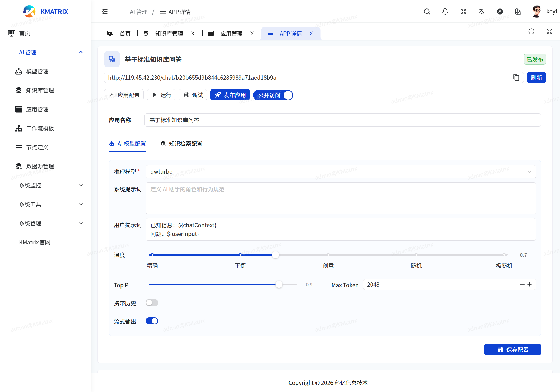Open the 推理模型 dropdown
The height and width of the screenshot is (392, 560).
tap(340, 172)
